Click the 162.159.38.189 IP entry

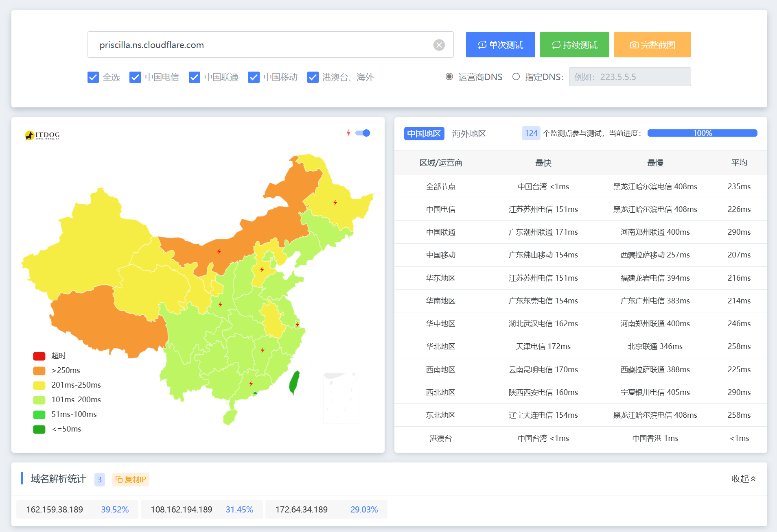pos(77,510)
